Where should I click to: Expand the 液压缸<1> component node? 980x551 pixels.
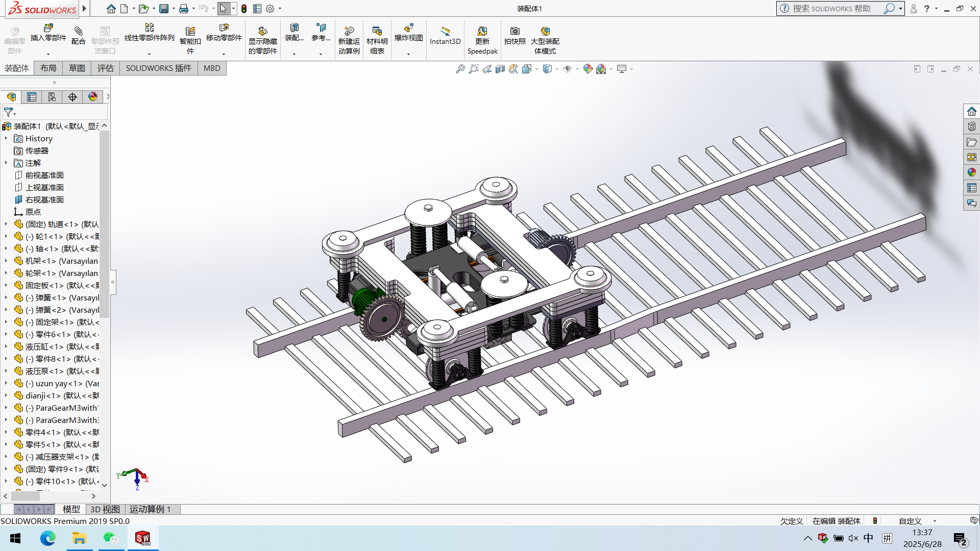tap(6, 346)
